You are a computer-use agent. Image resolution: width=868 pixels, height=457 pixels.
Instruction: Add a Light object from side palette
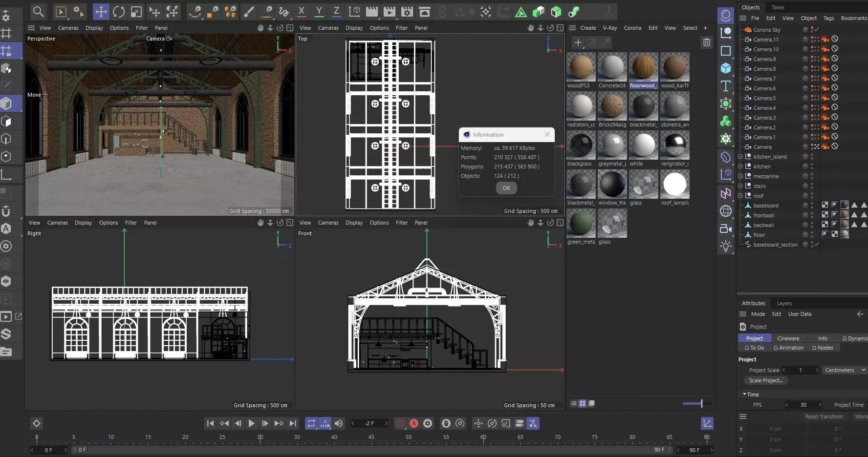point(726,246)
